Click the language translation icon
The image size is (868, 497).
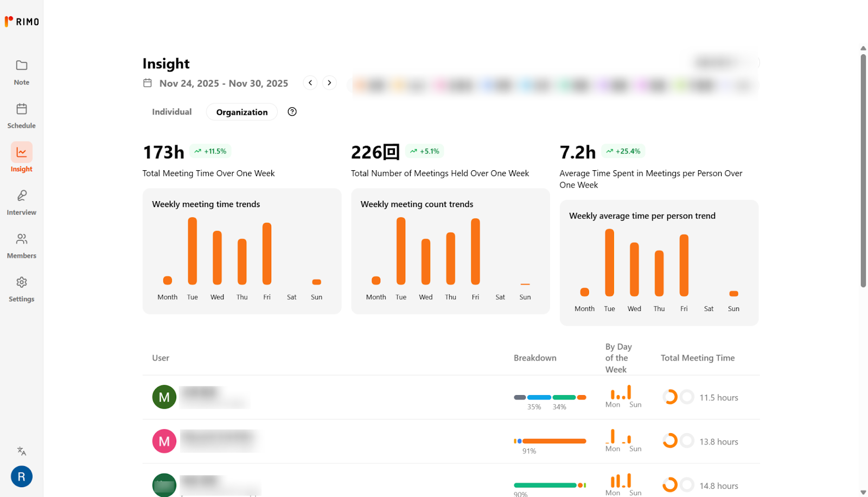pyautogui.click(x=22, y=451)
